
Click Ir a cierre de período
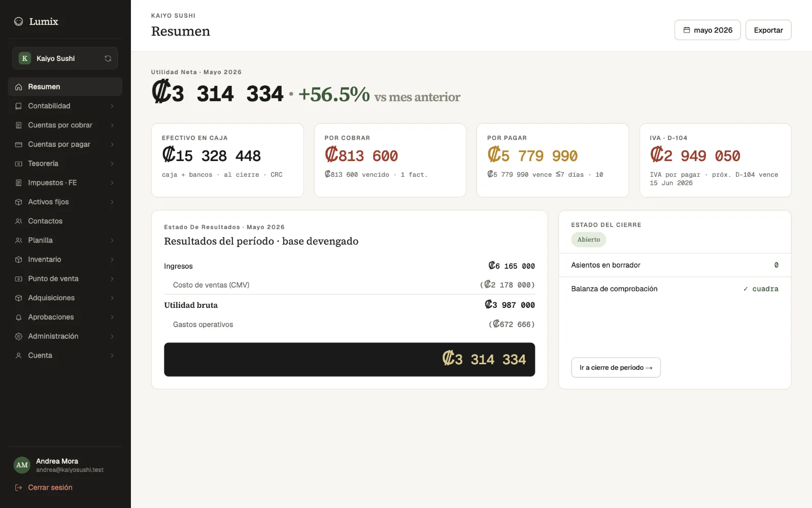click(616, 367)
